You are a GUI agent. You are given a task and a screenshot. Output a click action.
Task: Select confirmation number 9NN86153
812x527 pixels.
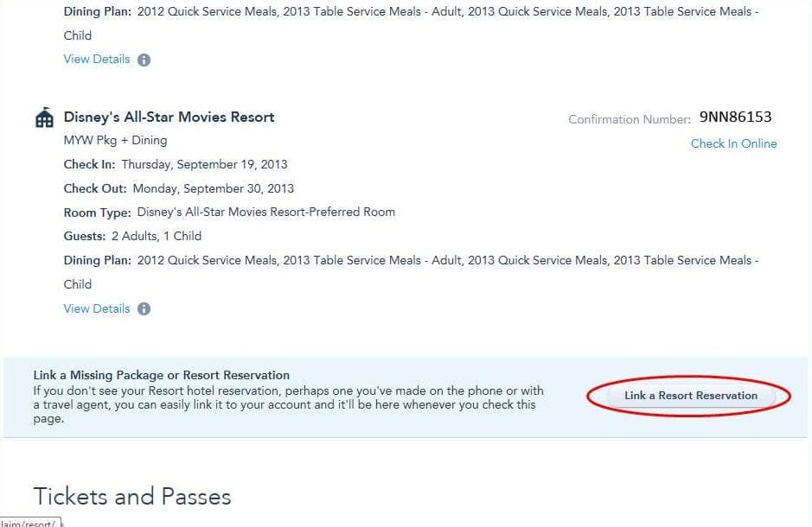[735, 117]
